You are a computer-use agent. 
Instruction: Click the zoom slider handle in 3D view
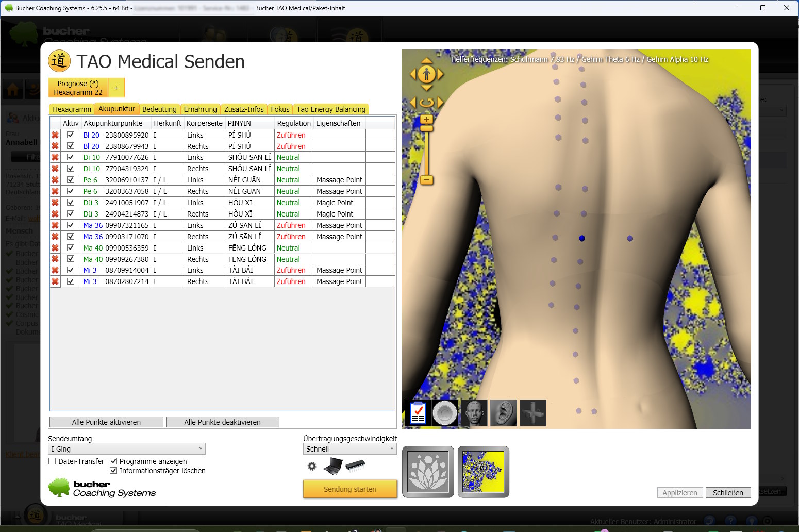[426, 128]
